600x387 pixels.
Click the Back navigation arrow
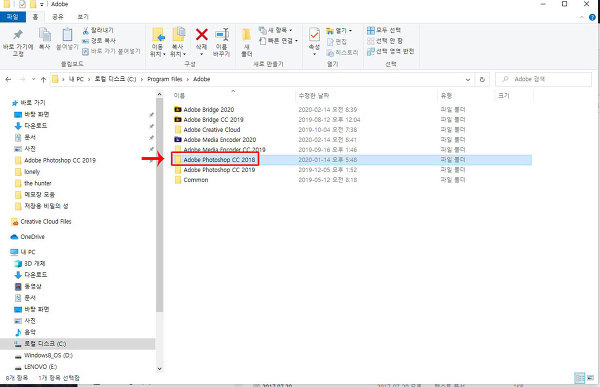tap(8, 79)
